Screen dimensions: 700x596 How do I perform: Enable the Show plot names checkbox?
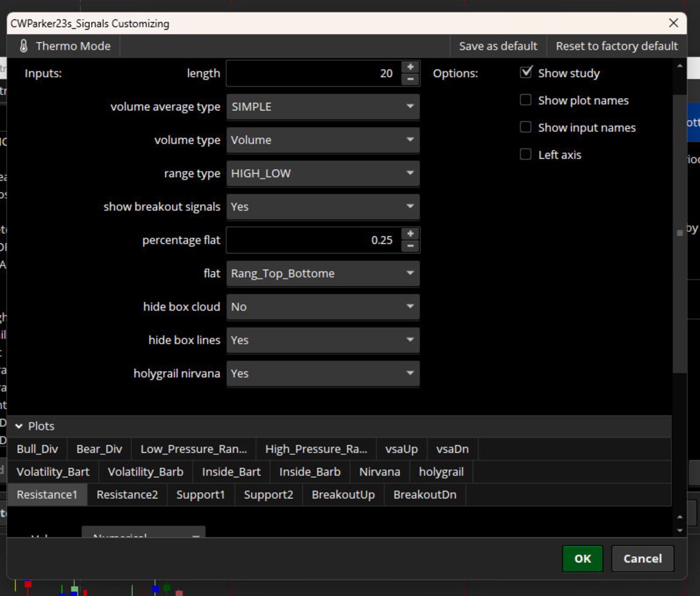point(526,99)
